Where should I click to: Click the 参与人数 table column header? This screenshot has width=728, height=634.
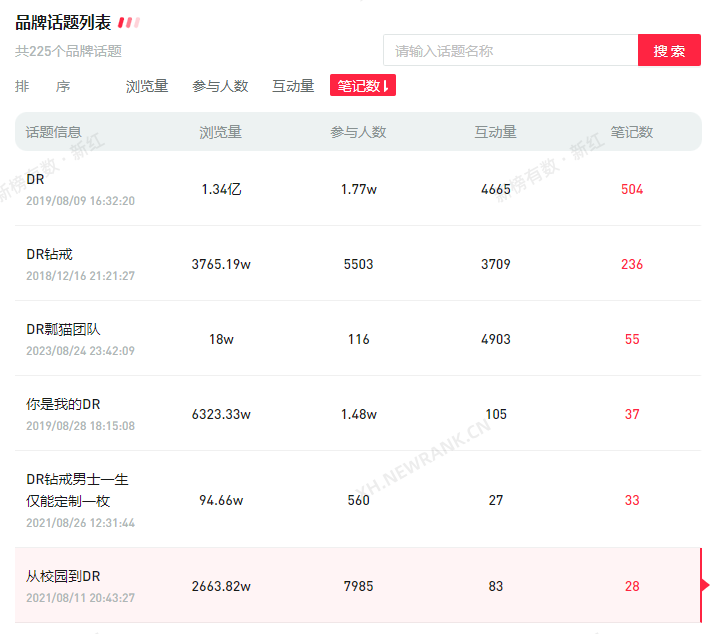(358, 132)
